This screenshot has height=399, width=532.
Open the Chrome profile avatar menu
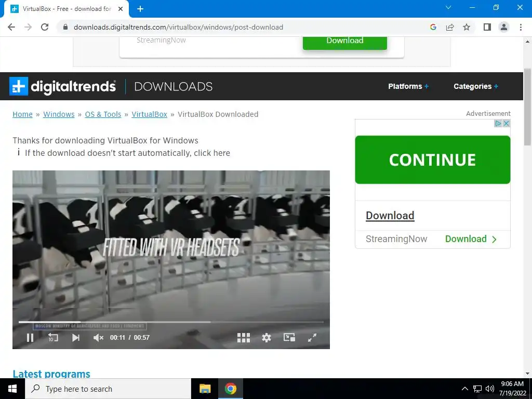(504, 27)
